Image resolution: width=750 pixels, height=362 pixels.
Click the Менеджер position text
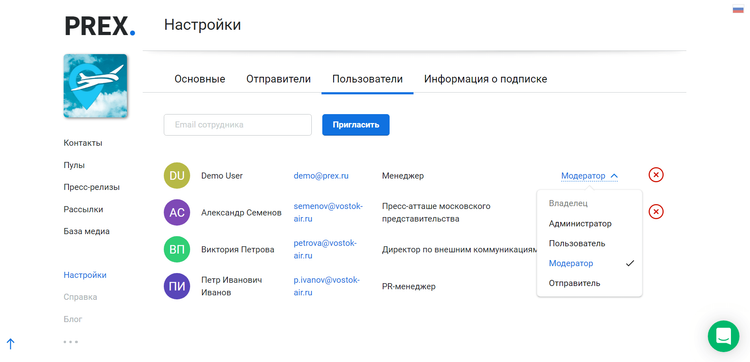(x=403, y=176)
